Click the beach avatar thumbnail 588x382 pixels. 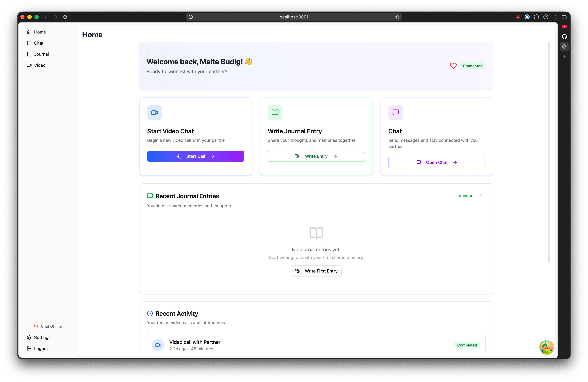click(x=546, y=347)
